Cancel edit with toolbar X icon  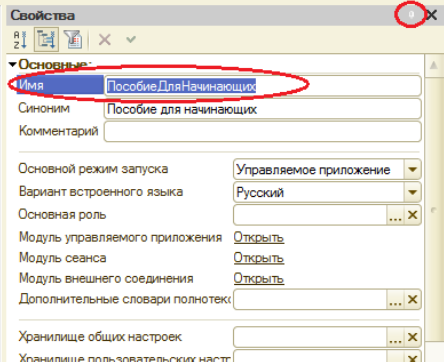click(x=105, y=40)
